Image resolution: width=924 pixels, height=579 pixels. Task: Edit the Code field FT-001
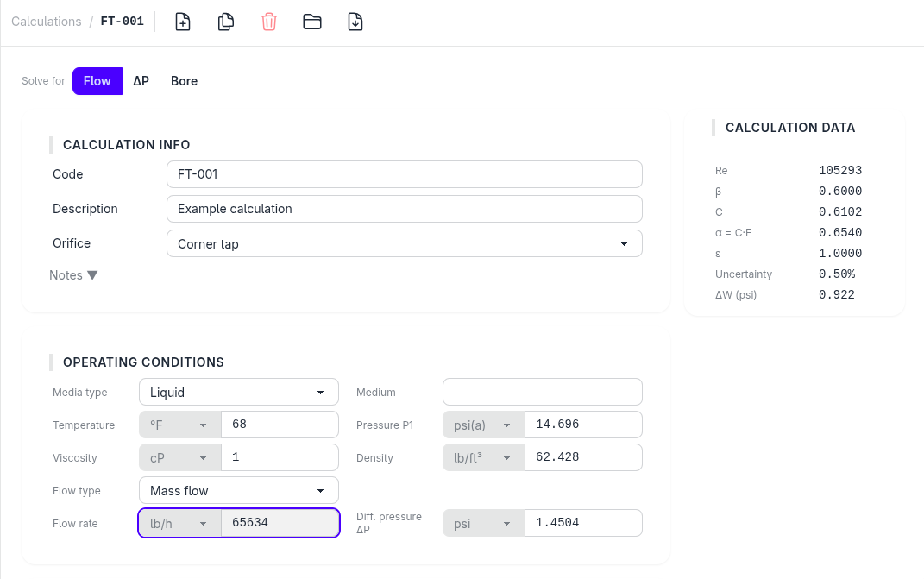tap(405, 174)
